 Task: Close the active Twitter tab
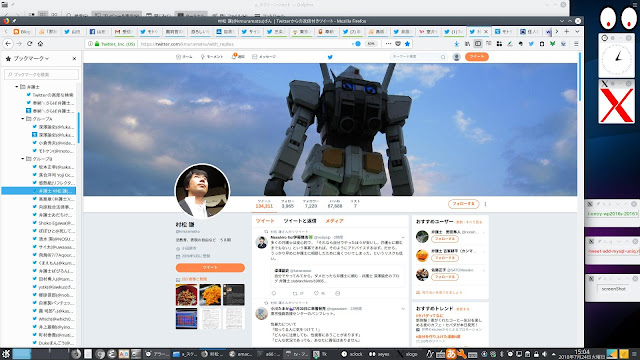point(486,31)
